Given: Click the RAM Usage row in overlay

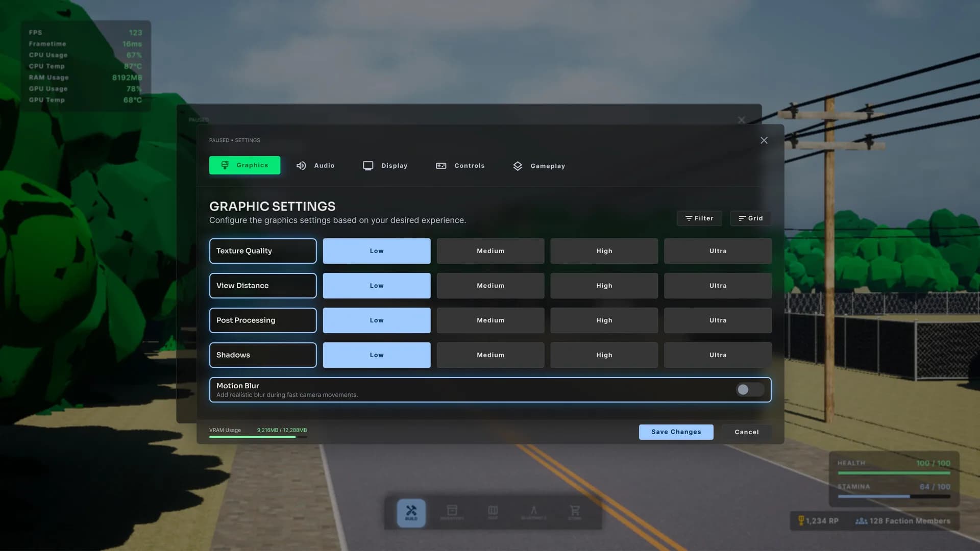Looking at the screenshot, I should point(85,78).
